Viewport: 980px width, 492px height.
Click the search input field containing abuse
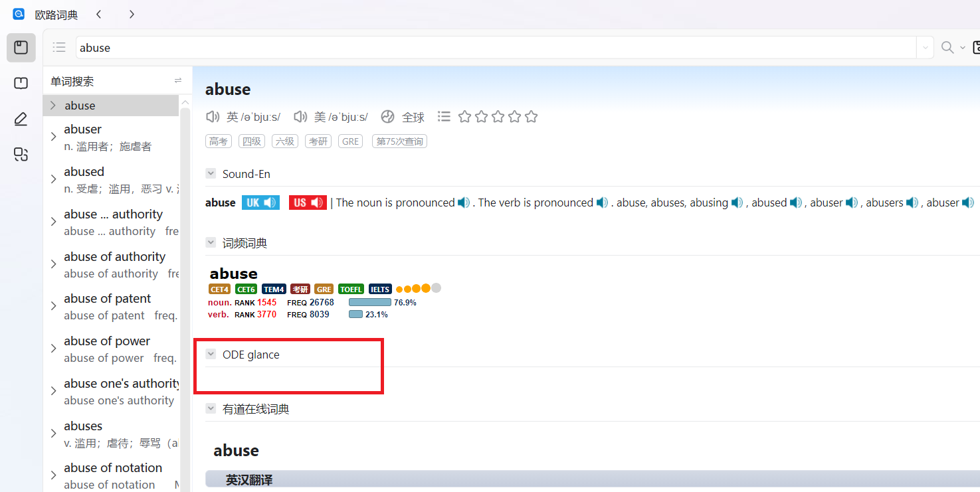coord(492,48)
